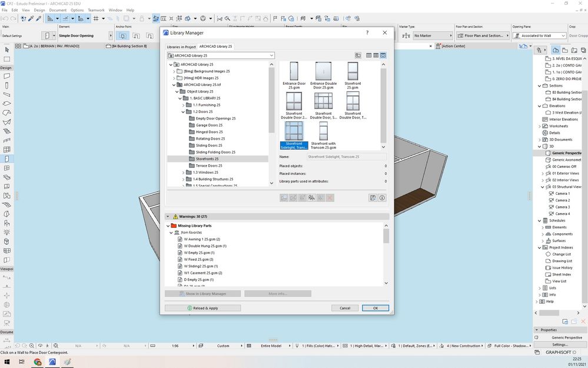This screenshot has height=368, width=588.
Task: Click the folder view icon in Library Manager
Action: click(358, 55)
